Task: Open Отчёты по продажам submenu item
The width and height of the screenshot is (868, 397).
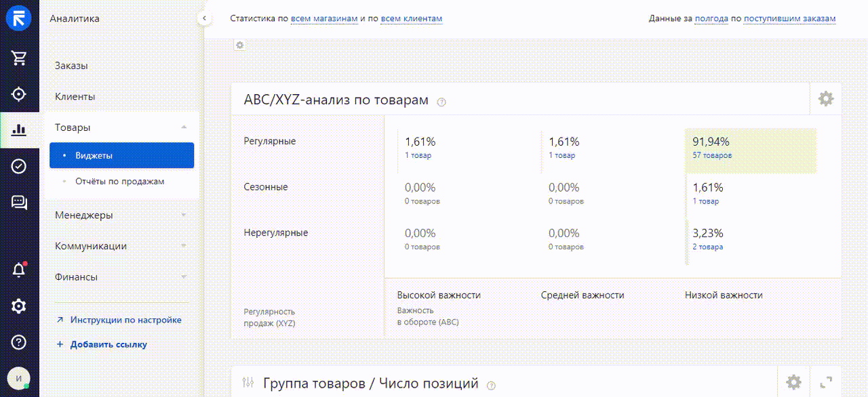Action: tap(121, 182)
